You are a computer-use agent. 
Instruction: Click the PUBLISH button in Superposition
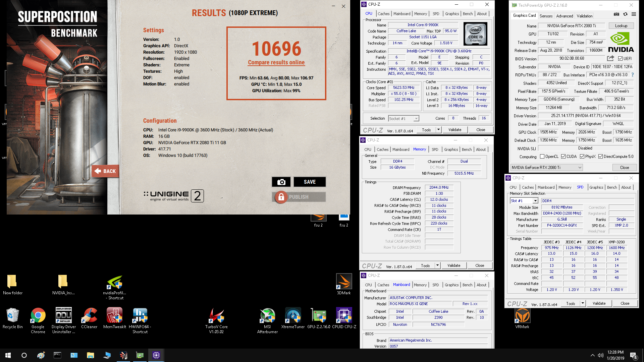299,197
